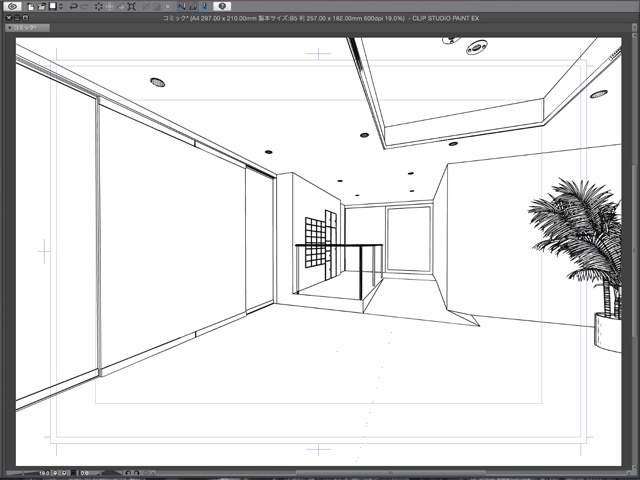Undo the last action
This screenshot has height=480, width=640.
[x=73, y=7]
